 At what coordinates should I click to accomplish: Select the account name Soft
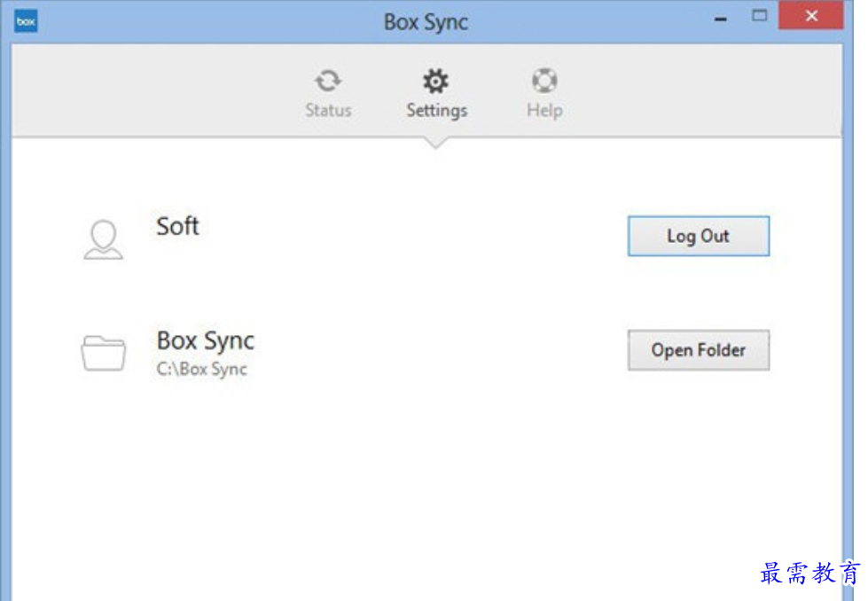click(x=177, y=226)
